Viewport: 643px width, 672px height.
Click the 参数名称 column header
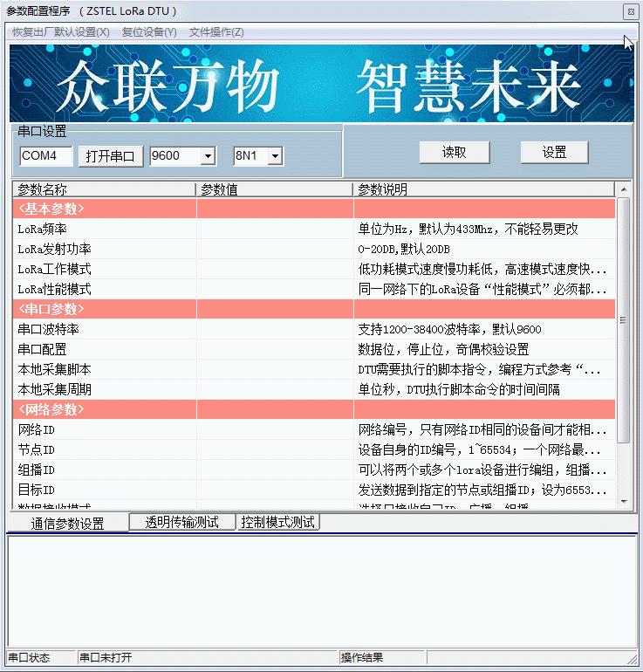(104, 189)
